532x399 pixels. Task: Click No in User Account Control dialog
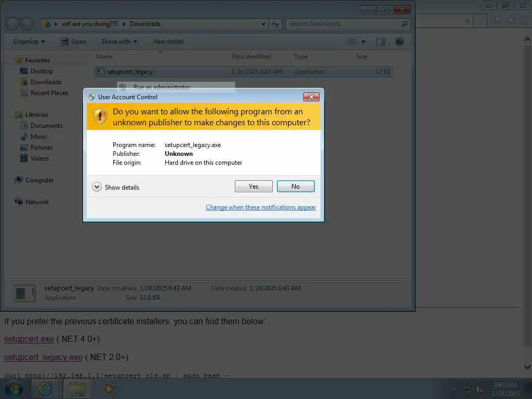pos(296,187)
